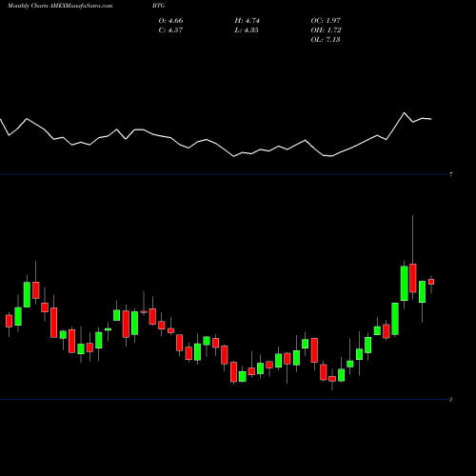This screenshot has width=476, height=476.
Task: Click the 'OC: 1.97' reading
Action: (x=326, y=21)
